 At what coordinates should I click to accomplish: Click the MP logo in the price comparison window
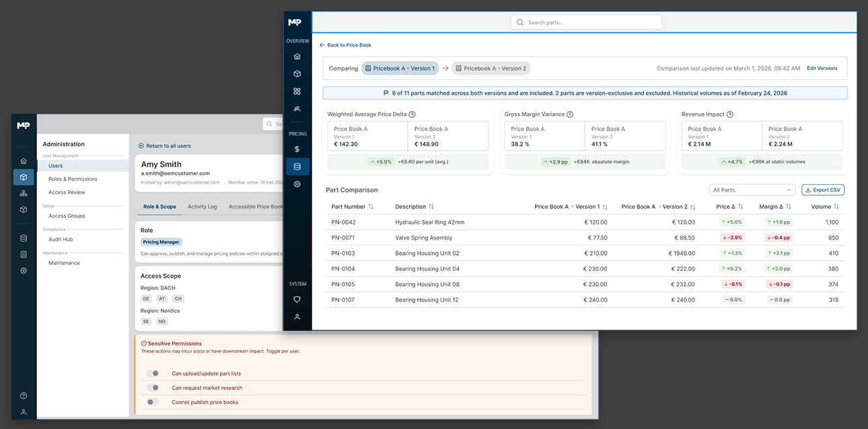(295, 22)
